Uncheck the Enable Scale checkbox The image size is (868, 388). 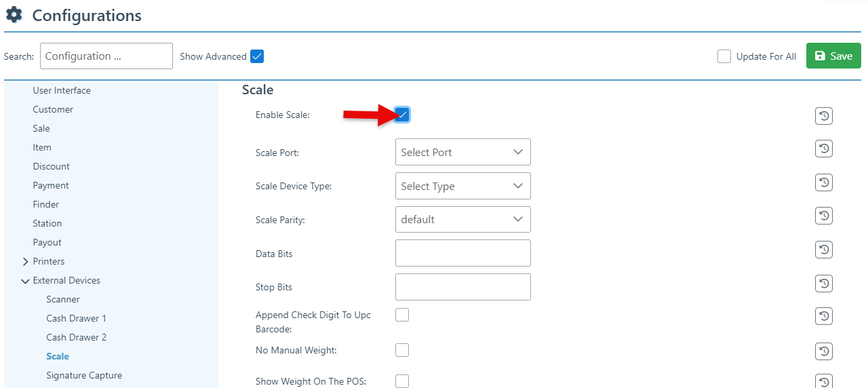(402, 115)
